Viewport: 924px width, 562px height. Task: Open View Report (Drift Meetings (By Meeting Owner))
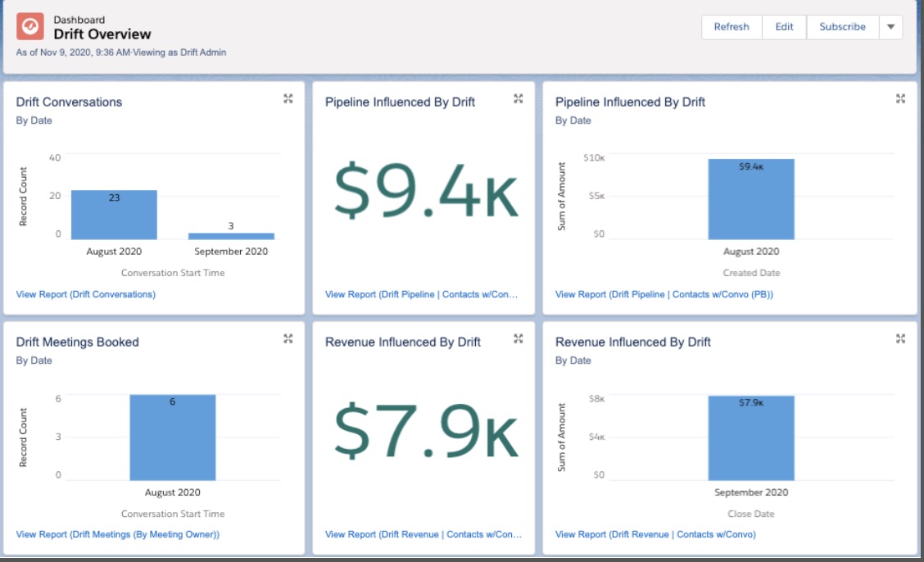pyautogui.click(x=118, y=534)
